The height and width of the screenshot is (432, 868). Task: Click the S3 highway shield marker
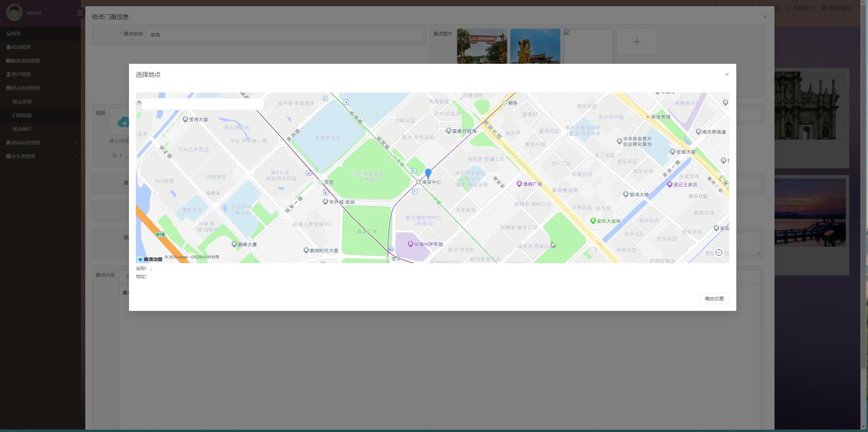[160, 234]
